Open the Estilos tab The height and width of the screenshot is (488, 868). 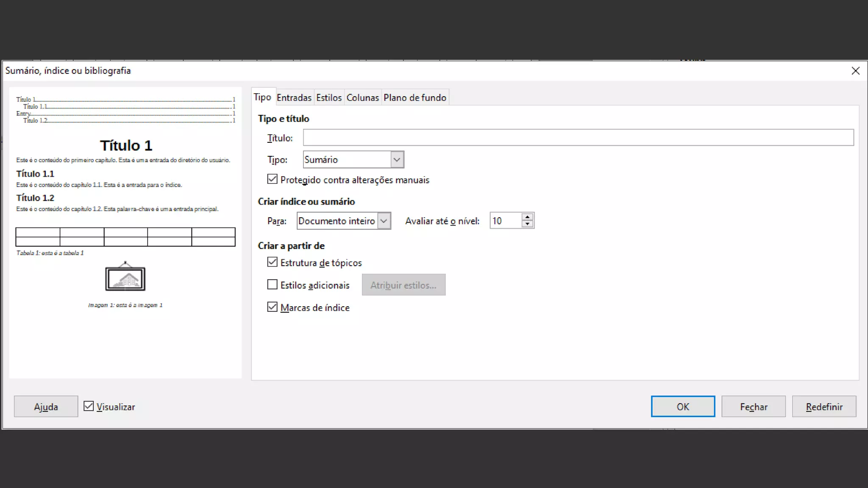coord(328,98)
